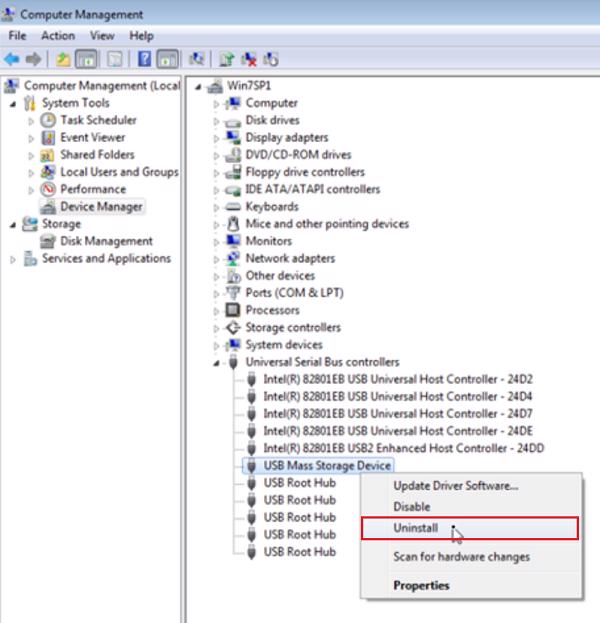Screen dimensions: 600x623
Task: Click the uninstall device red X toolbar icon
Action: 249,59
